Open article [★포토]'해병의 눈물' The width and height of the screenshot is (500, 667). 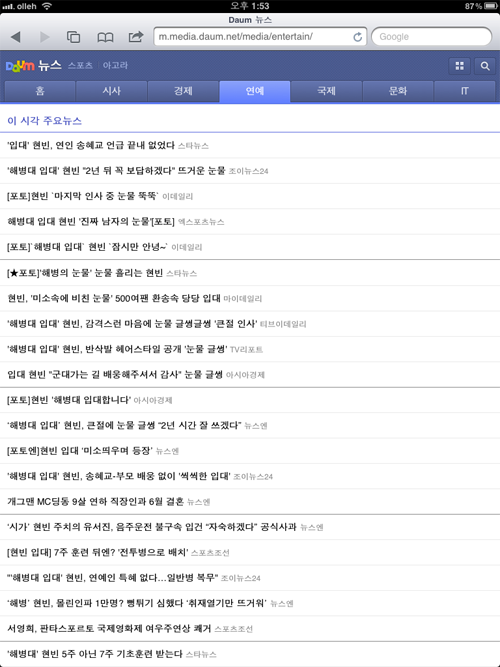[x=250, y=273]
